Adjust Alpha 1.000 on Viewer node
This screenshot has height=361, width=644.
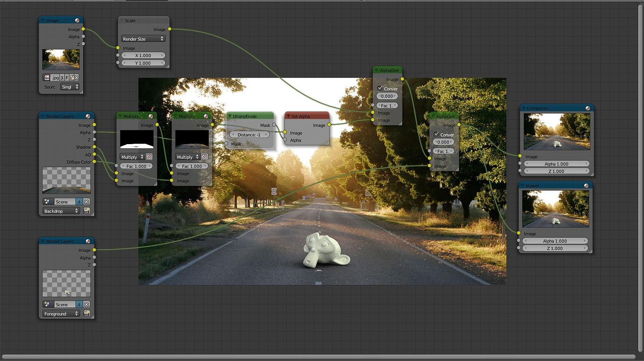(555, 241)
